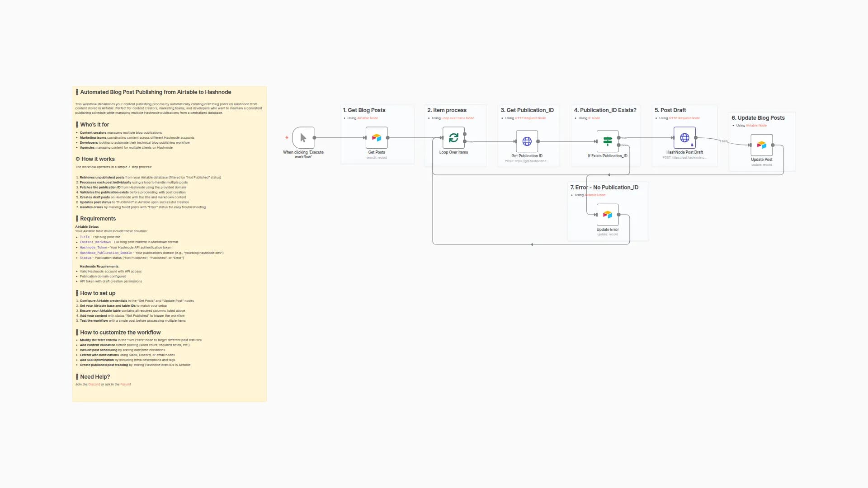Click the Loop Over Items node icon
Image resolution: width=868 pixels, height=488 pixels.
pos(453,138)
